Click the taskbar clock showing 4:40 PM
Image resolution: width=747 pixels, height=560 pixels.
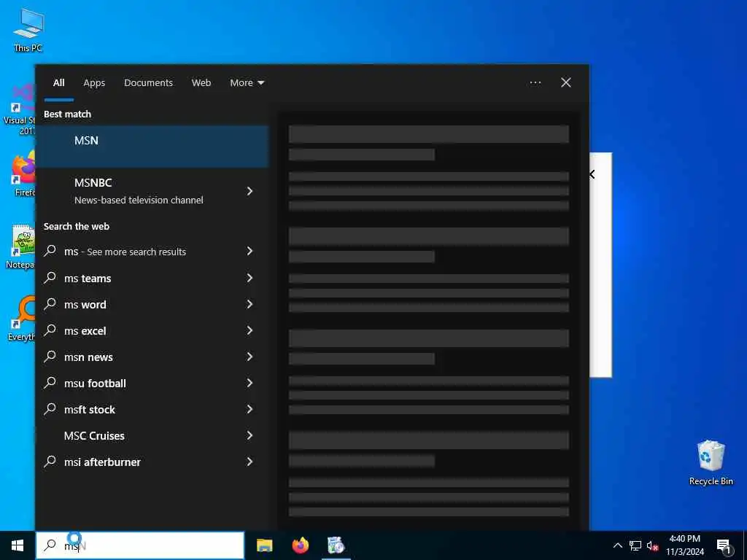[x=684, y=545]
